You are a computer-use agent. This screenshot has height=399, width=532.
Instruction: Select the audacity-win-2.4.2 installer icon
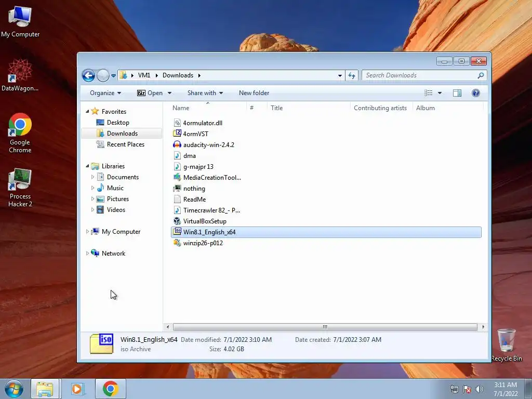tap(177, 144)
